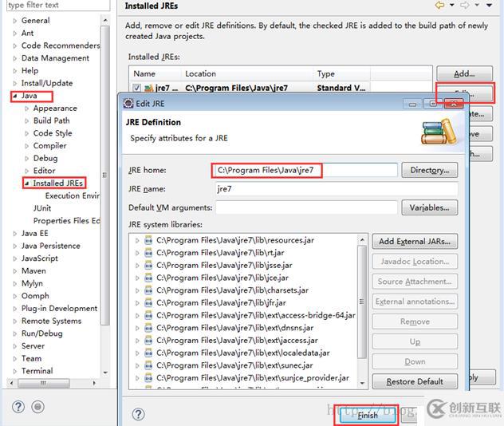Viewport: 504px width, 426px height.
Task: Select the Java EE tree item
Action: tap(35, 233)
